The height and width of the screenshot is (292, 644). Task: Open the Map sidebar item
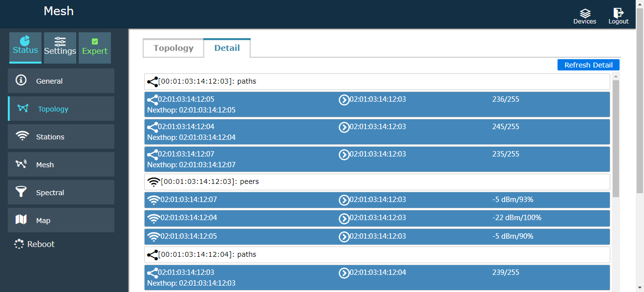[x=61, y=220]
